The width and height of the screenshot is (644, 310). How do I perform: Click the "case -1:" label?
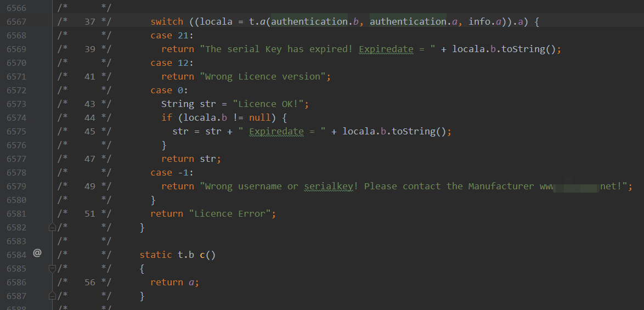[170, 172]
